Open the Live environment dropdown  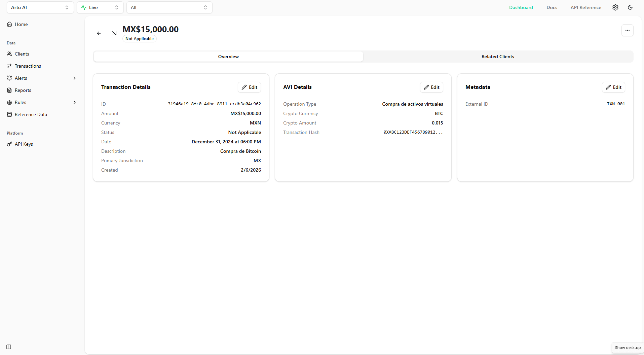(100, 7)
